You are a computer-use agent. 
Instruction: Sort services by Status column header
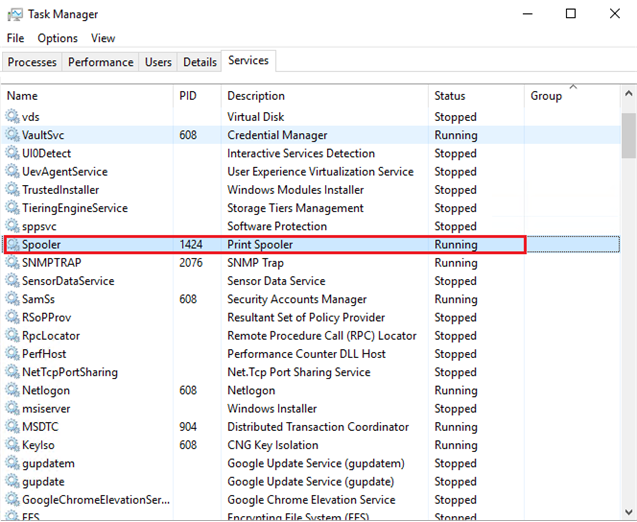449,96
